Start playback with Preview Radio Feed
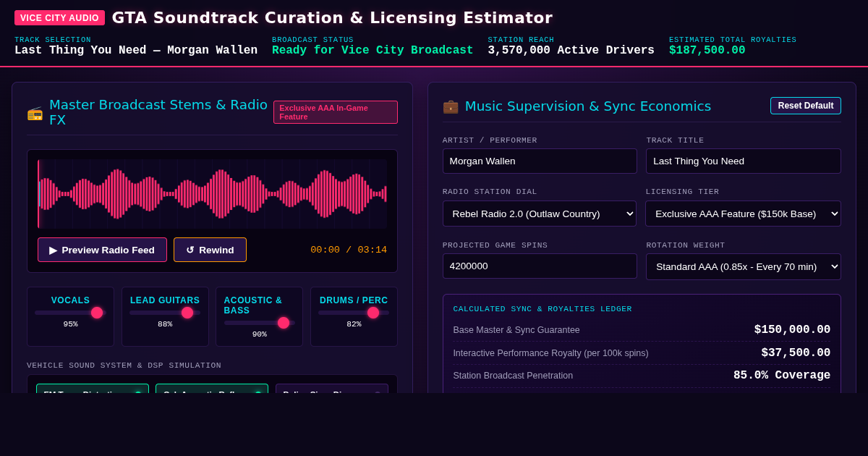The image size is (868, 456). coord(102,250)
